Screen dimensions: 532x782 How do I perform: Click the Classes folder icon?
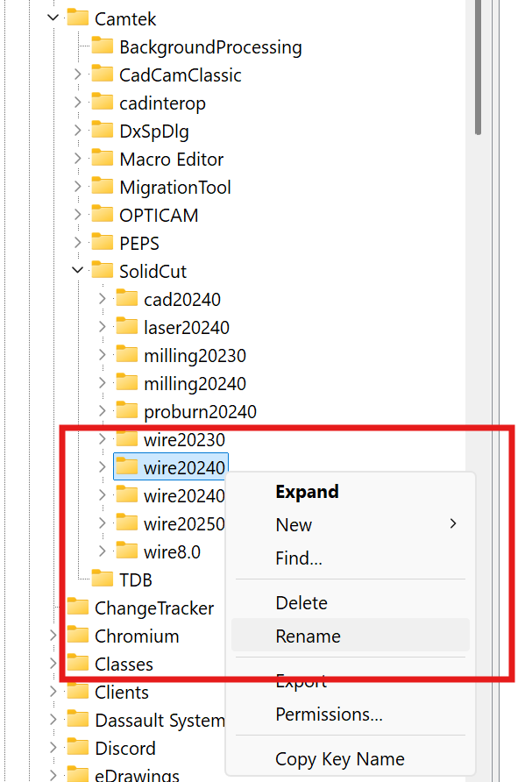(78, 663)
